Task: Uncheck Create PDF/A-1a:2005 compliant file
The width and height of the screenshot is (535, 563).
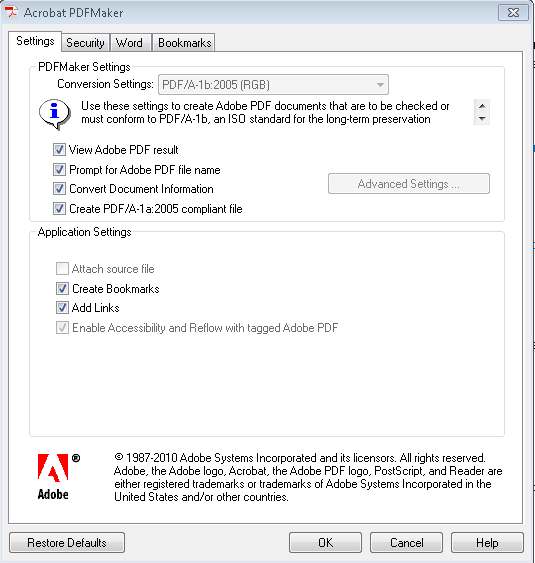Action: pos(59,208)
